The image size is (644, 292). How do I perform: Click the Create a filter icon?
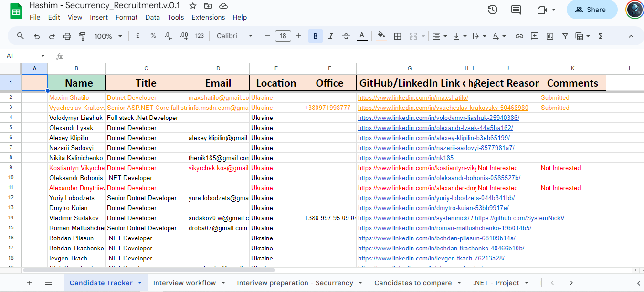coord(565,36)
